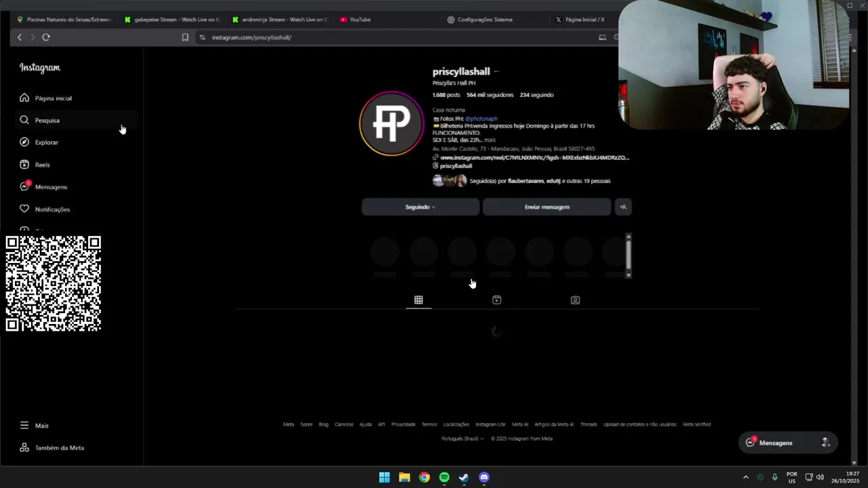Open Reels from the sidebar
Viewport: 868px width, 488px height.
click(x=35, y=165)
